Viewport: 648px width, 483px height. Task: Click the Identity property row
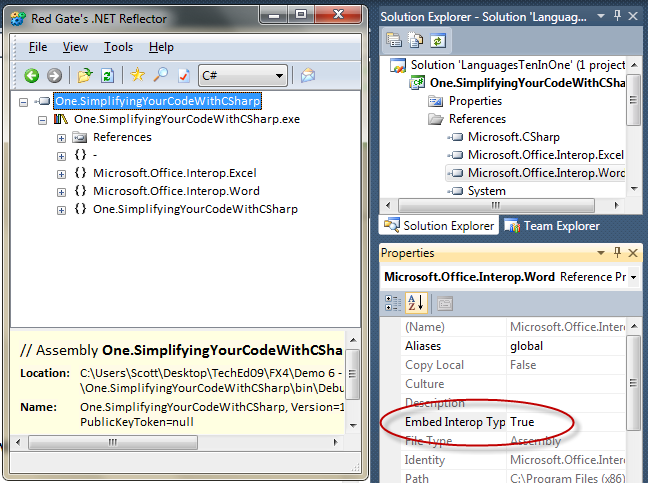(514, 460)
